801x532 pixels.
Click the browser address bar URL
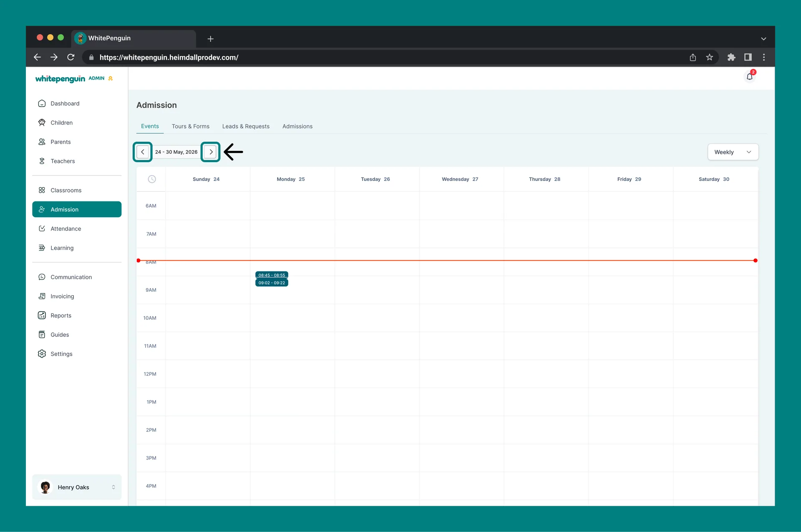[169, 58]
